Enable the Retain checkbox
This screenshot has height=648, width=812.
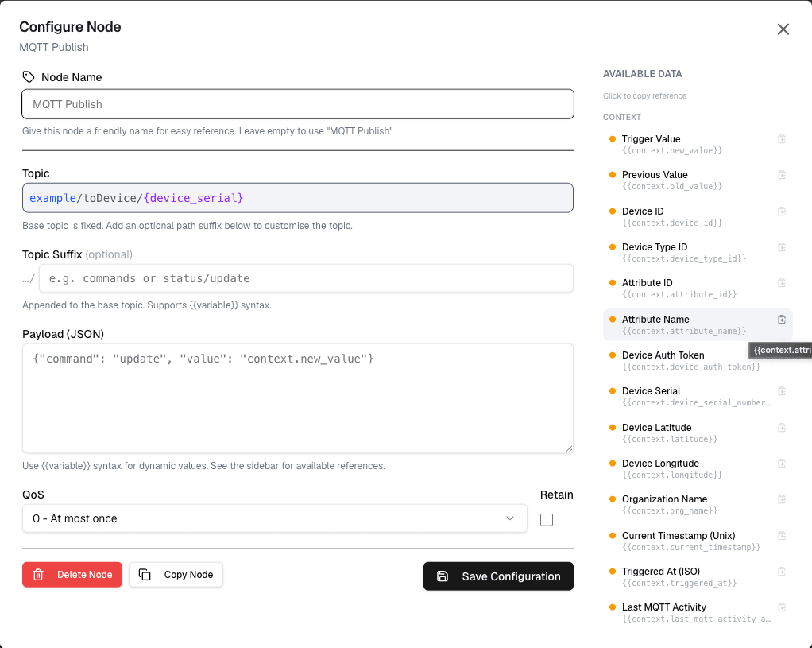(x=547, y=519)
